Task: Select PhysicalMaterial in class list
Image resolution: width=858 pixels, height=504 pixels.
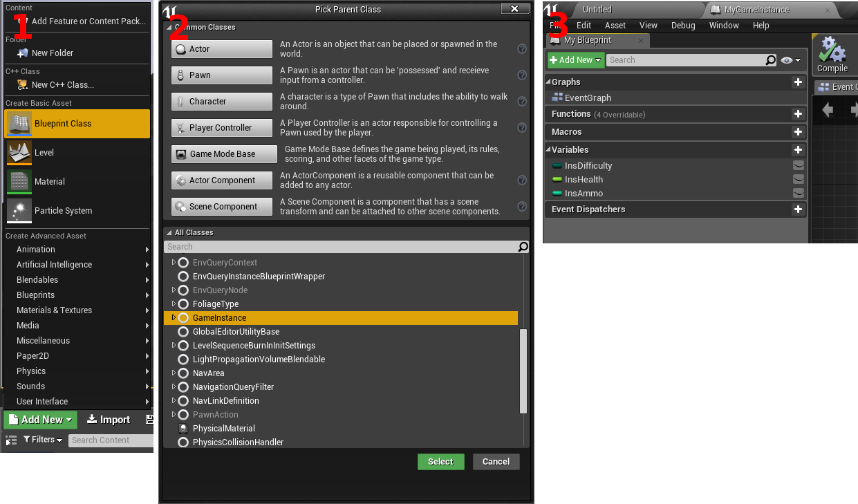Action: click(224, 429)
